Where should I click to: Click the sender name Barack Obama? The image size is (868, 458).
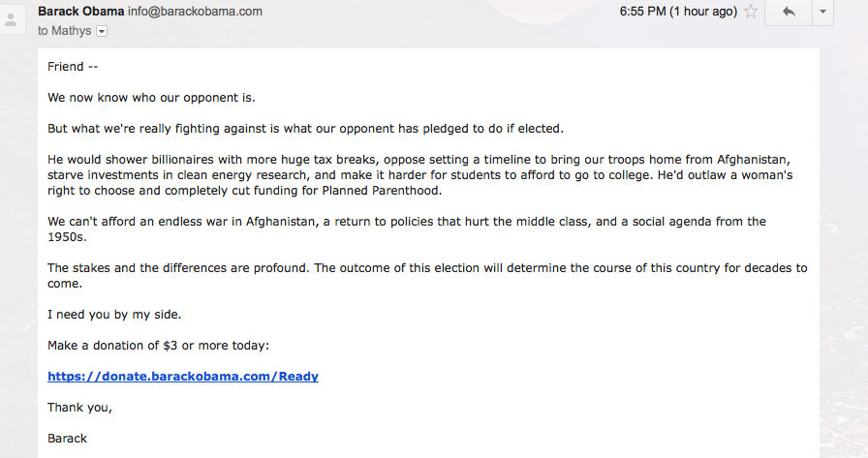coord(80,12)
